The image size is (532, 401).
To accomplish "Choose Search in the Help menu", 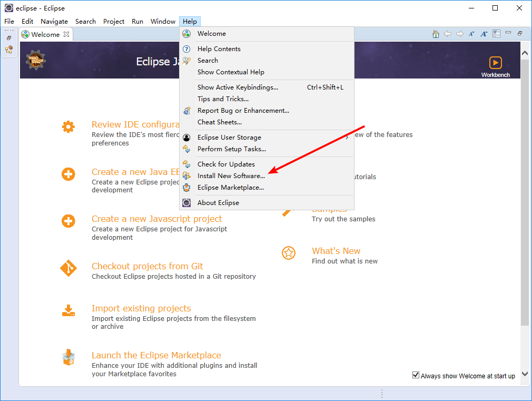I will click(x=267, y=61).
